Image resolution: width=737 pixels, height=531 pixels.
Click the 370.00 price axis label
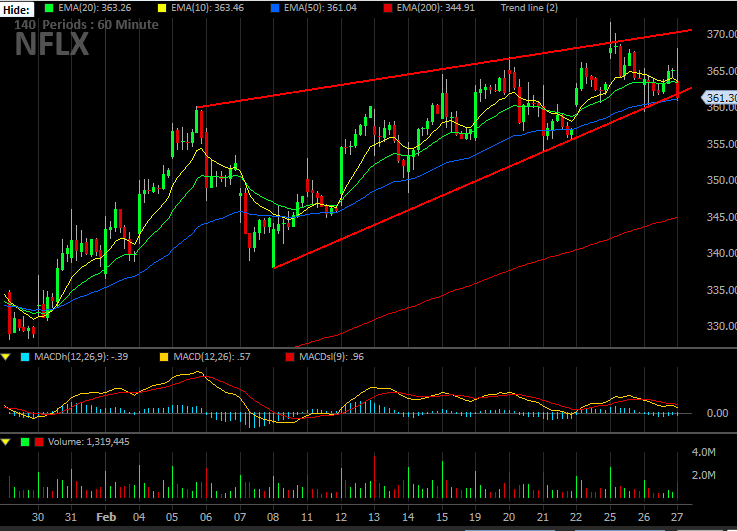[x=721, y=34]
